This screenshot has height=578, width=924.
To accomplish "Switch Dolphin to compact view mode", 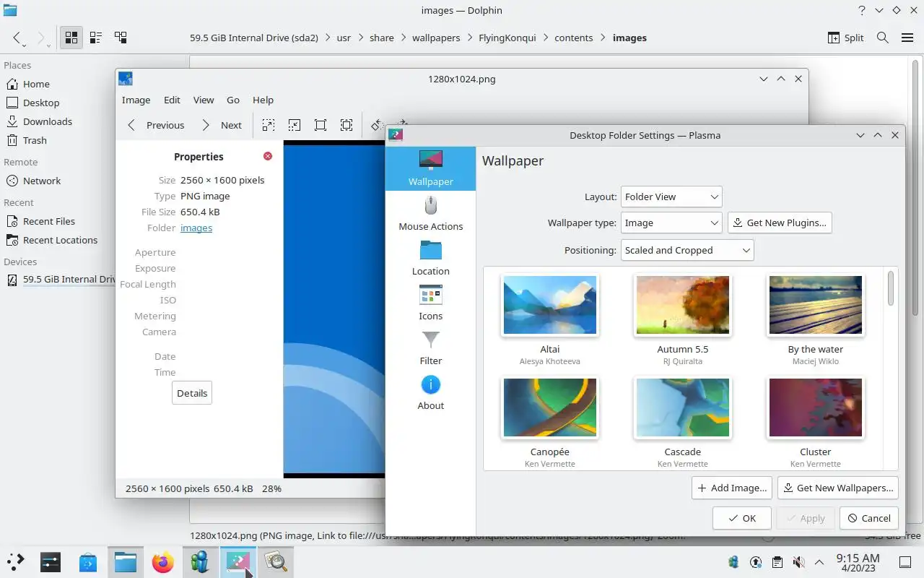I will tap(95, 38).
